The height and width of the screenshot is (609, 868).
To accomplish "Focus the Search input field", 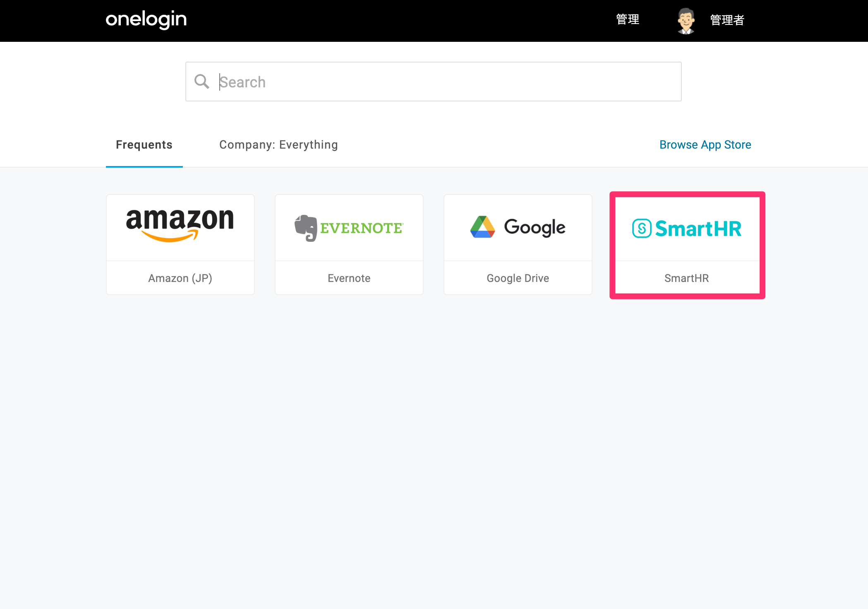I will tap(434, 82).
